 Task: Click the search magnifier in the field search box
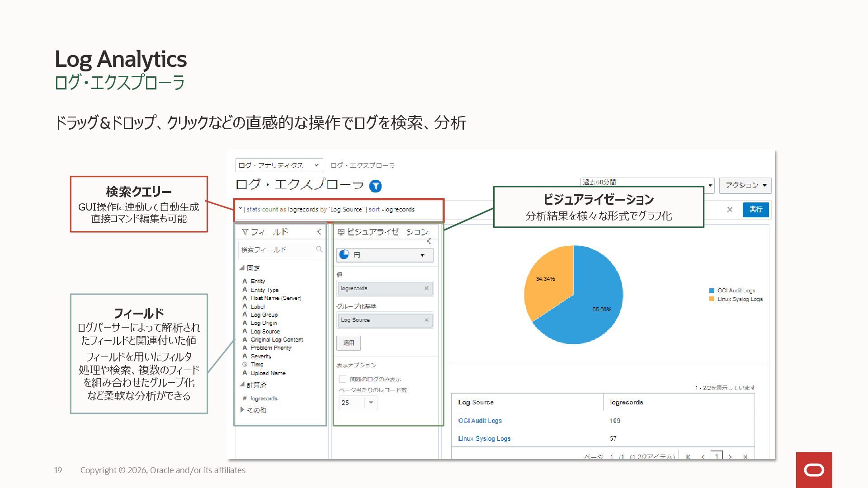click(x=319, y=249)
